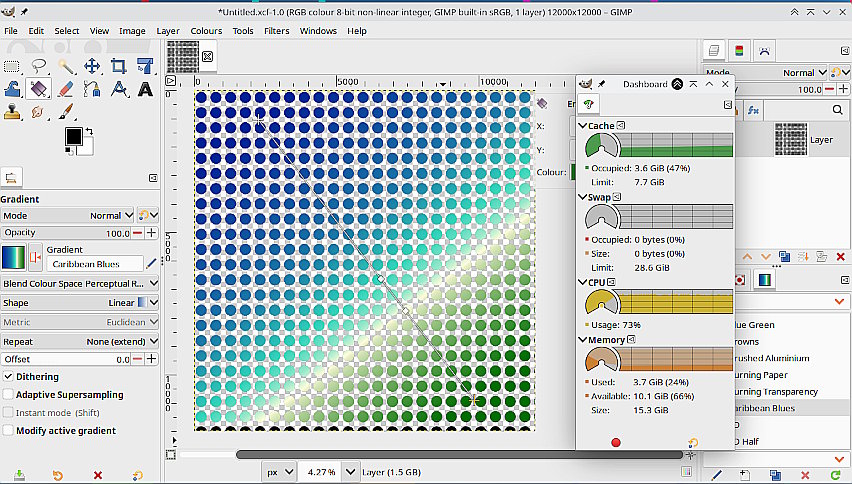Toggle the Dithering checkbox
The width and height of the screenshot is (852, 484).
pos(9,377)
